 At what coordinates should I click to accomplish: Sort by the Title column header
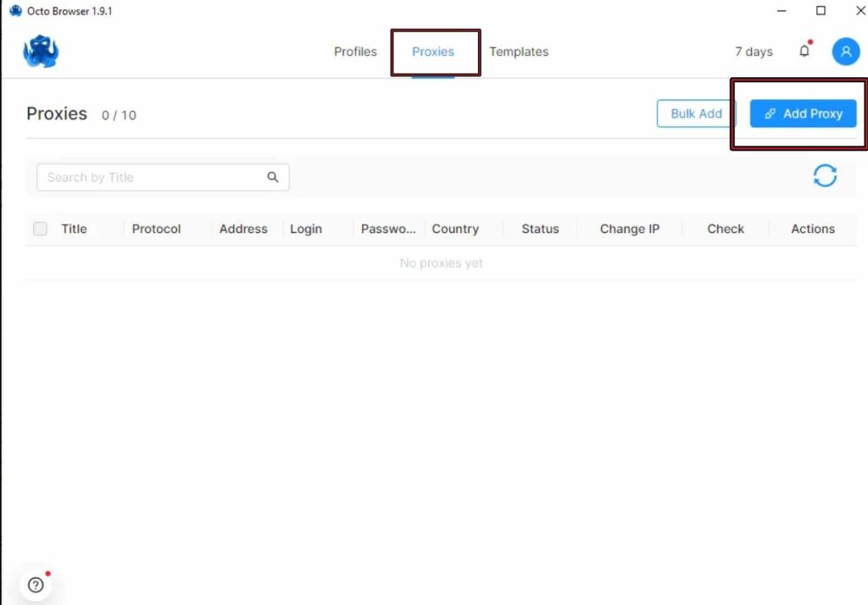click(x=75, y=229)
